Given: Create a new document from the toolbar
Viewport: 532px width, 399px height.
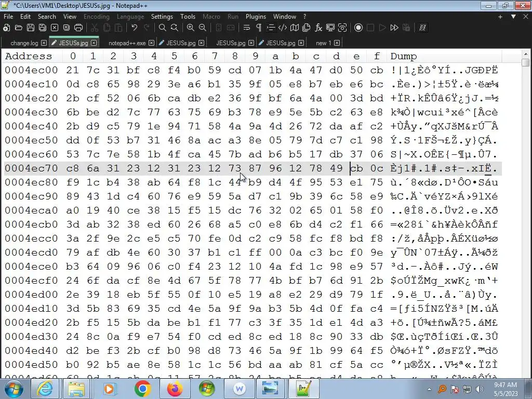Looking at the screenshot, I should click(6, 28).
